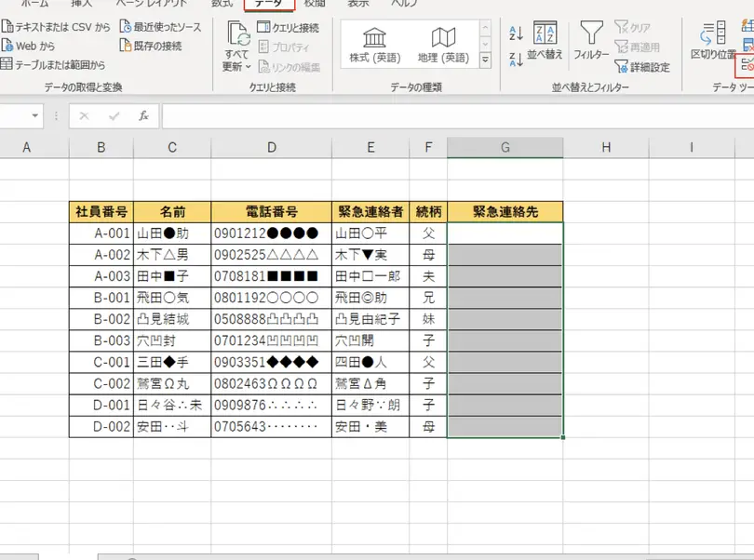Screen dimensions: 754x560
Task: Click the Insert Function fx icon
Action: click(x=143, y=116)
